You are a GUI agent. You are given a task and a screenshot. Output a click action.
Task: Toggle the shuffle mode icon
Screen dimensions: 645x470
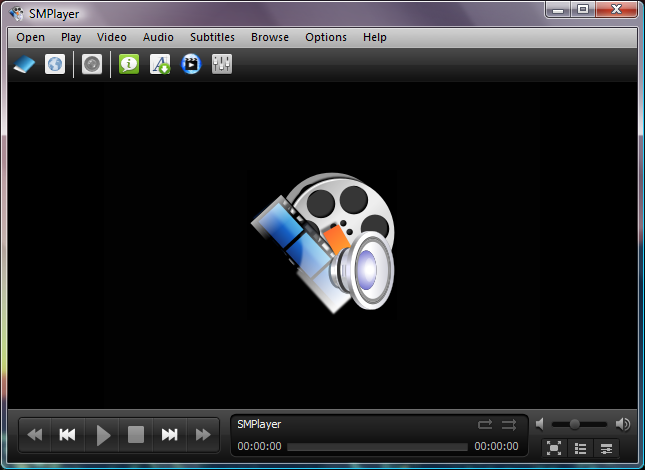click(509, 424)
